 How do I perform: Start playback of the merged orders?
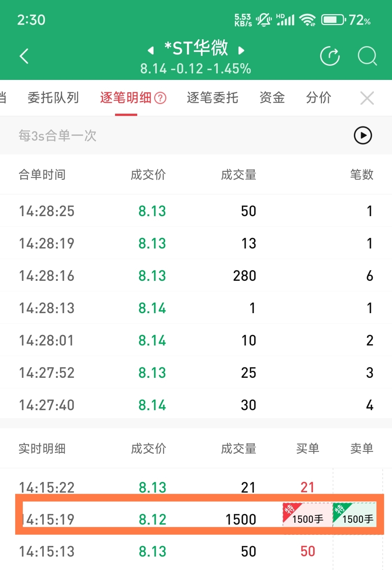pos(363,136)
